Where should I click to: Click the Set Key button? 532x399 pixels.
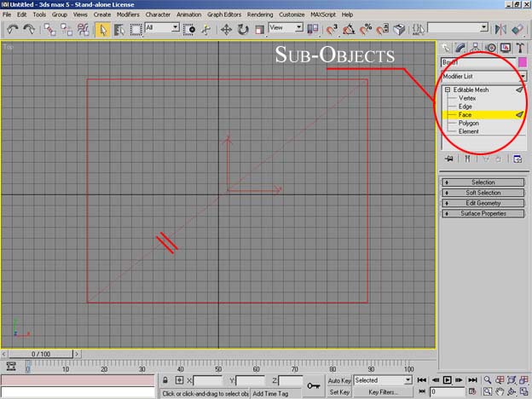click(339, 392)
